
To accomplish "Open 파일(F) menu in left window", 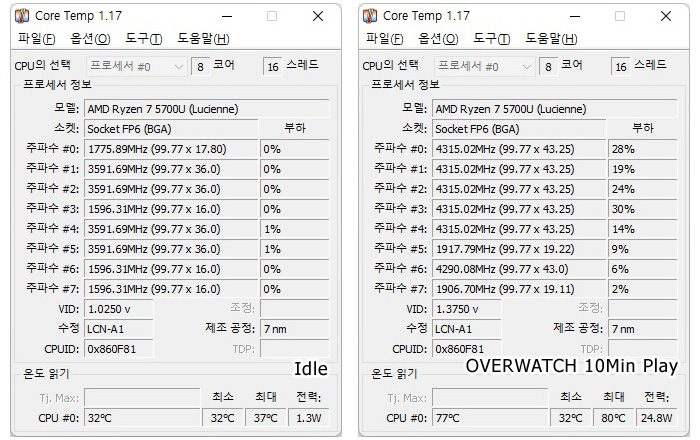I will click(x=36, y=39).
